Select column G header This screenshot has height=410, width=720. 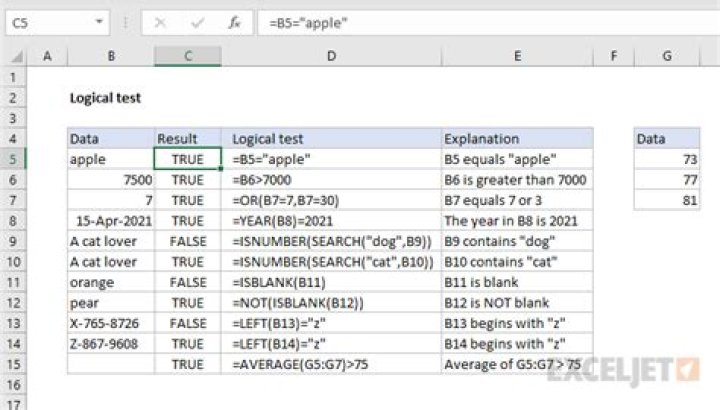point(667,58)
